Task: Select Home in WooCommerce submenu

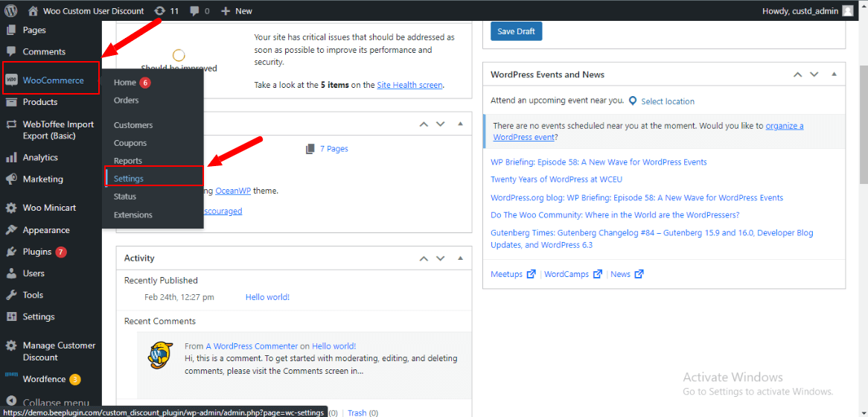Action: (x=124, y=83)
